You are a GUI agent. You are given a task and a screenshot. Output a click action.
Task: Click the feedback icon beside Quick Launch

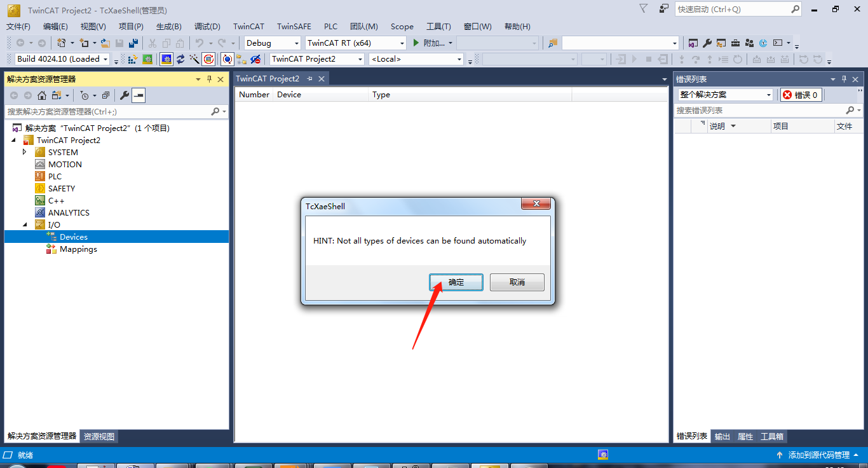click(x=664, y=8)
